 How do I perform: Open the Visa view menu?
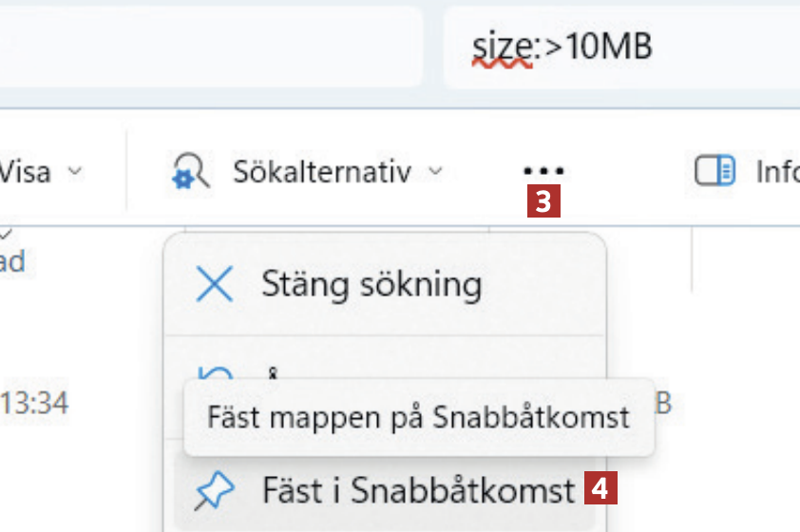27,173
